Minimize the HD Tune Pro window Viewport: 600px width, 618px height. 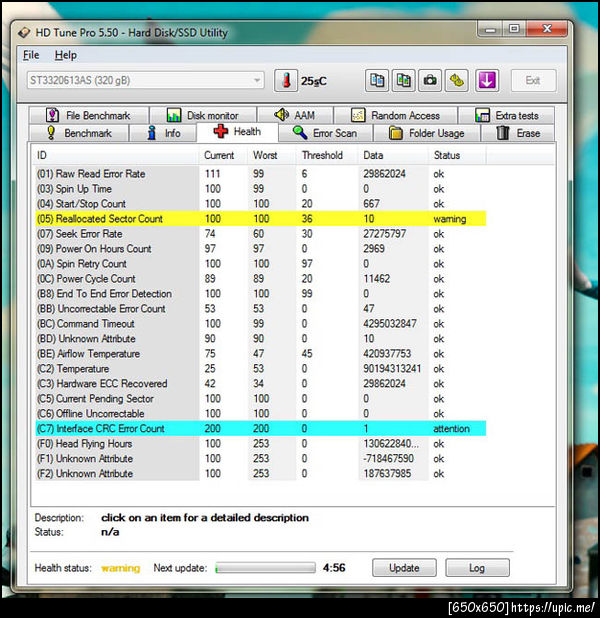click(490, 29)
